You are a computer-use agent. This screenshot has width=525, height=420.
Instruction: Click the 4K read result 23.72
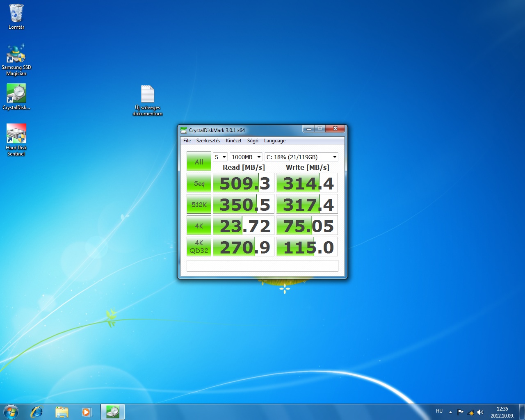[x=244, y=226]
